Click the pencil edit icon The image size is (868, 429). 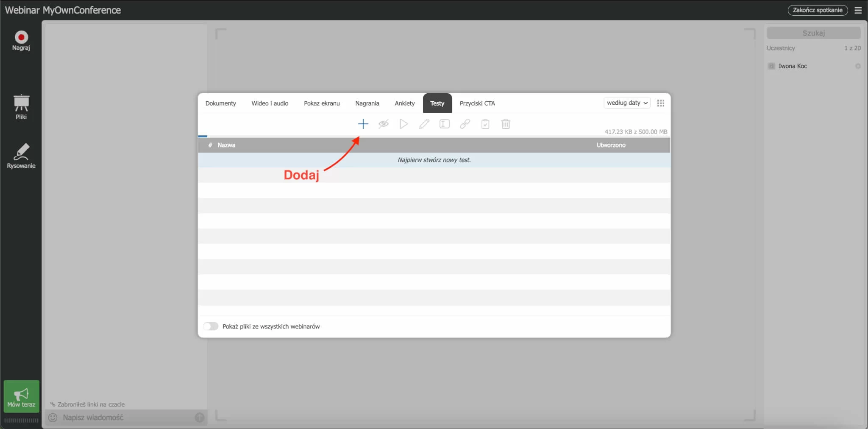(424, 124)
